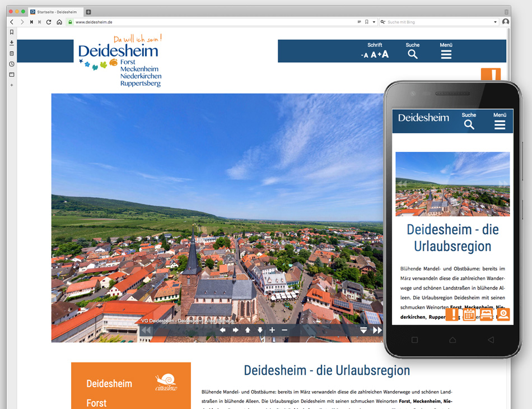This screenshot has width=532, height=409.
Task: Open the desktop Menü hamburger
Action: [446, 54]
